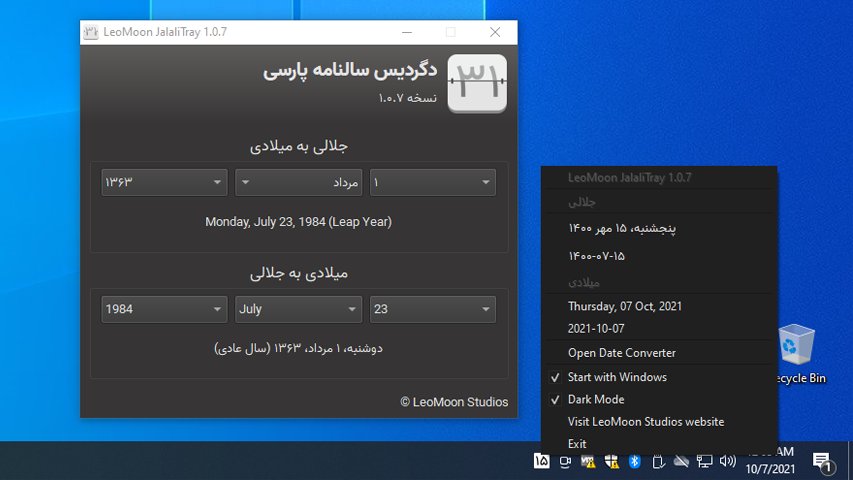Close the JalaliTray window

pyautogui.click(x=495, y=32)
